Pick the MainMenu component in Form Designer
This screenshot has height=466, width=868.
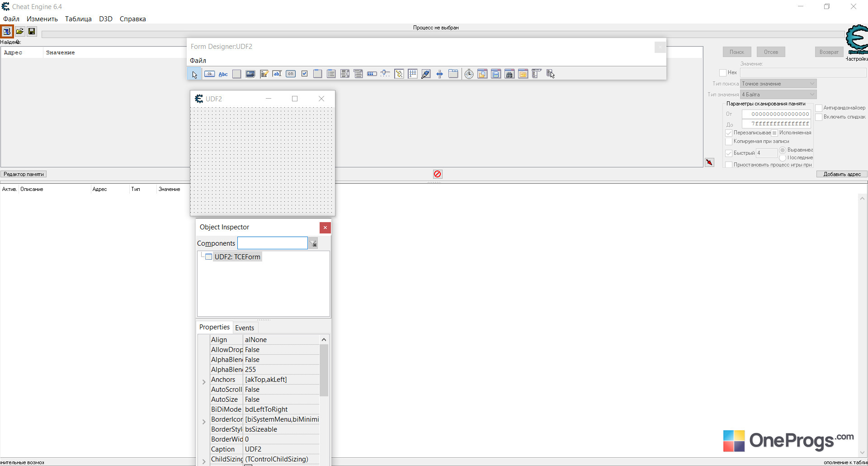[537, 74]
